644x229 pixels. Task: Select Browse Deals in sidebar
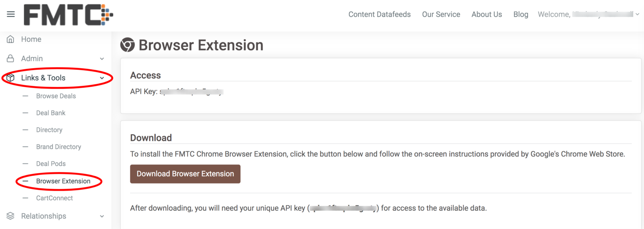(x=56, y=96)
